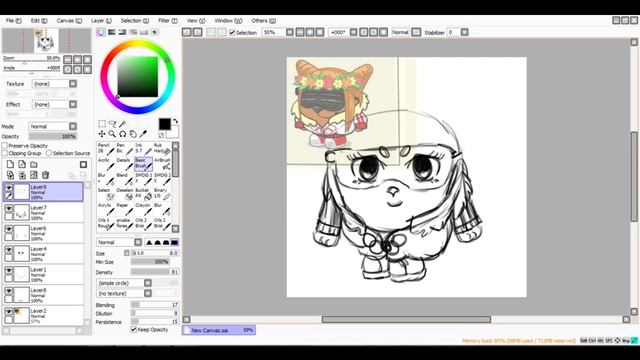
Task: Select the Move tool
Action: [102, 134]
